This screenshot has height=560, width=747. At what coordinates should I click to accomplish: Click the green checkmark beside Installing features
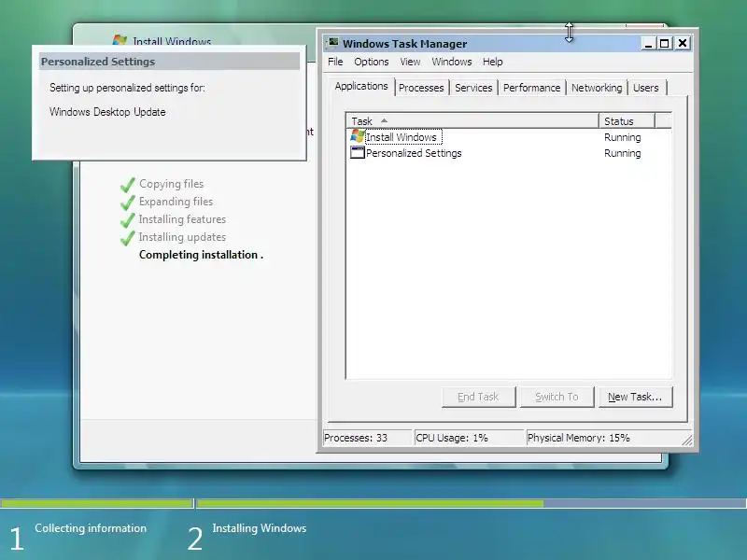coord(128,219)
